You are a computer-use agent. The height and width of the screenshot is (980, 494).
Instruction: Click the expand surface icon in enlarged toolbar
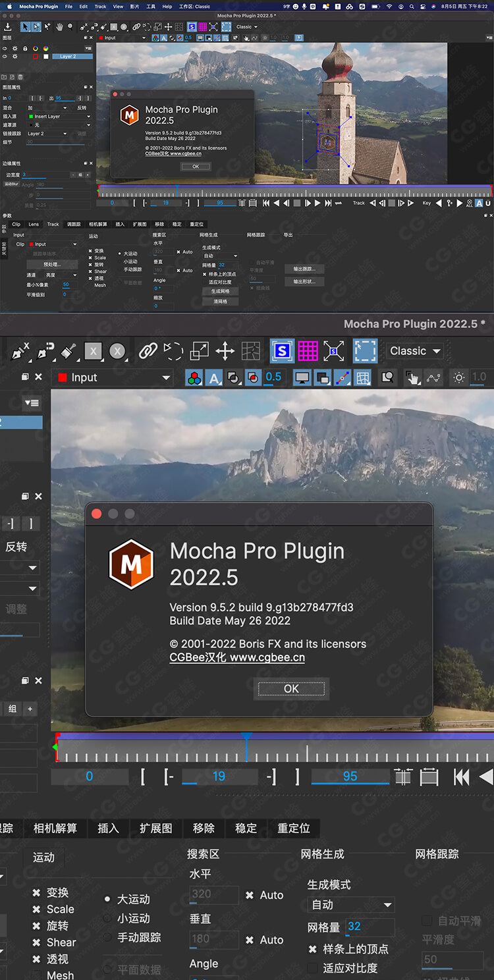[334, 351]
